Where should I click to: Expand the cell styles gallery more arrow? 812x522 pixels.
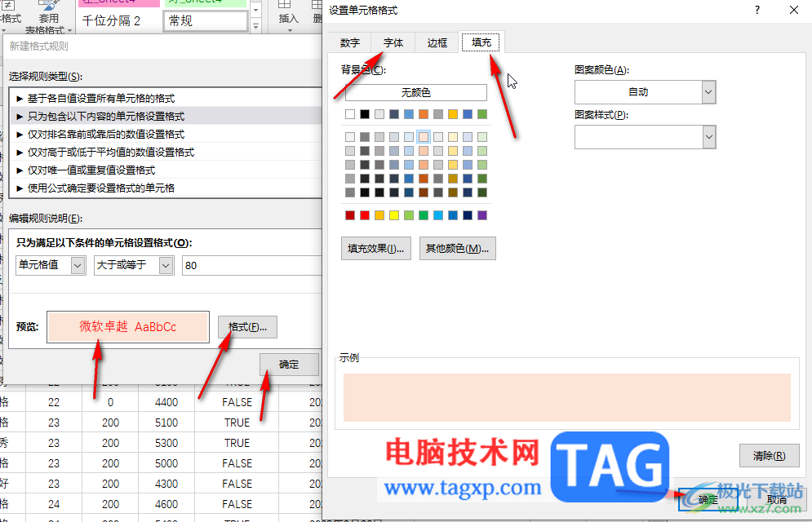coord(255,26)
